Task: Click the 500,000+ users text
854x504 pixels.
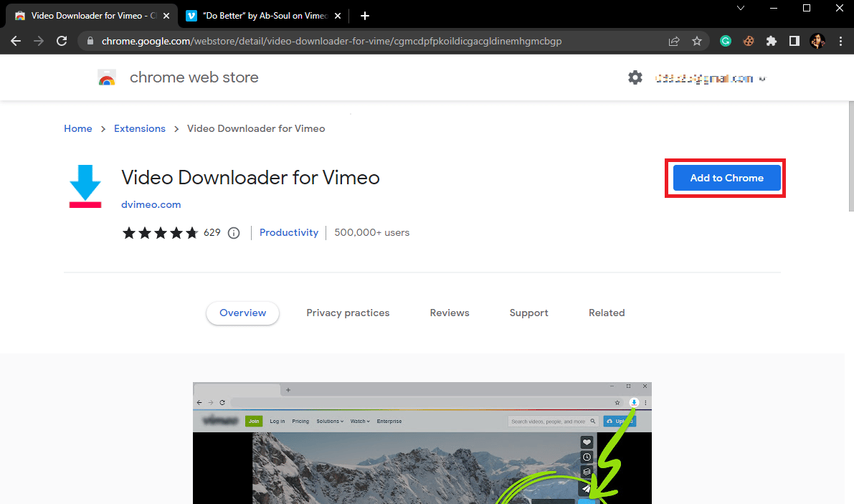Action: [372, 232]
